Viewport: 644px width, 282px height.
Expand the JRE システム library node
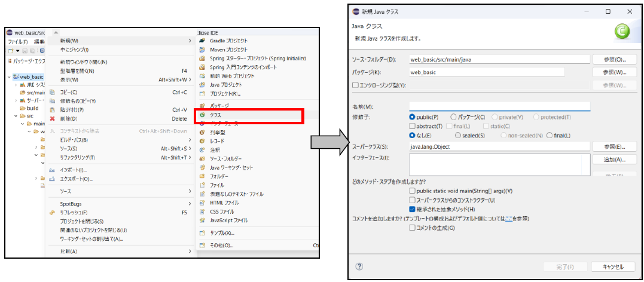point(16,85)
